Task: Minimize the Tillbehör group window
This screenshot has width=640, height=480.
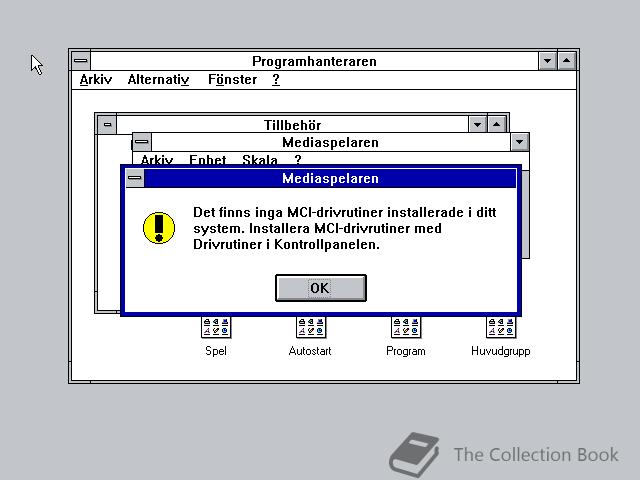Action: click(x=477, y=124)
